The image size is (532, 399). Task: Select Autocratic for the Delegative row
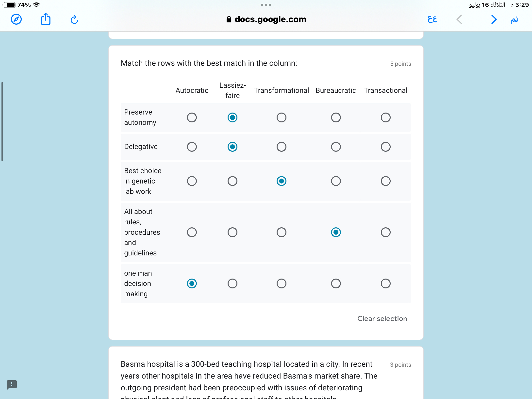(192, 147)
